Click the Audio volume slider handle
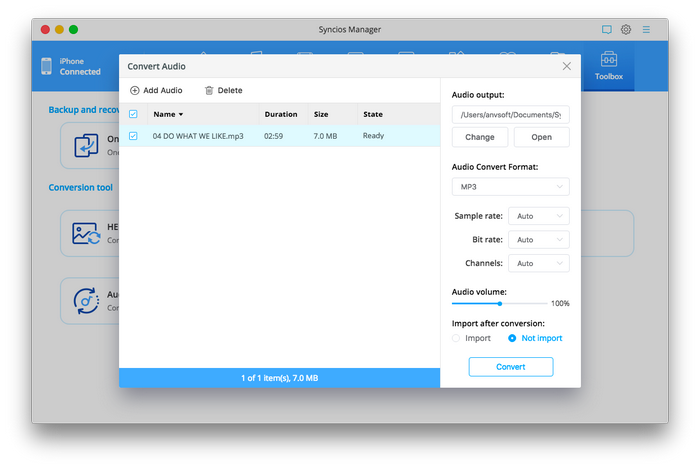 coord(500,303)
